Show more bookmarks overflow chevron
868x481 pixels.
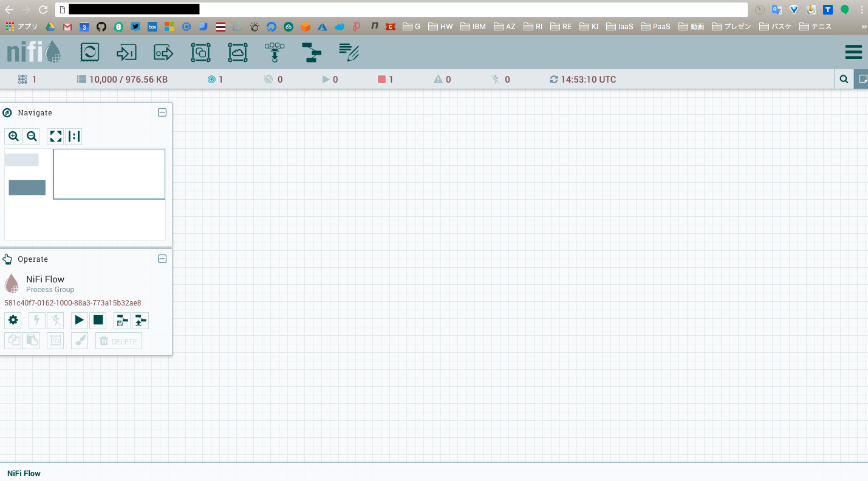click(x=863, y=27)
